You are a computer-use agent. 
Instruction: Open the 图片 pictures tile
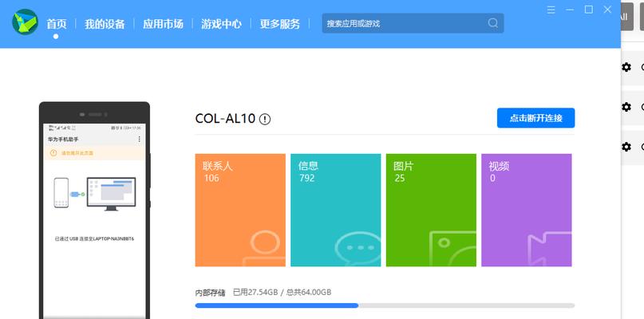pyautogui.click(x=431, y=211)
